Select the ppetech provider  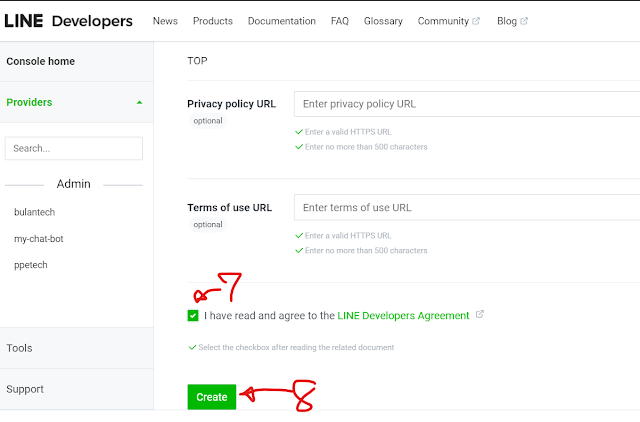click(31, 265)
